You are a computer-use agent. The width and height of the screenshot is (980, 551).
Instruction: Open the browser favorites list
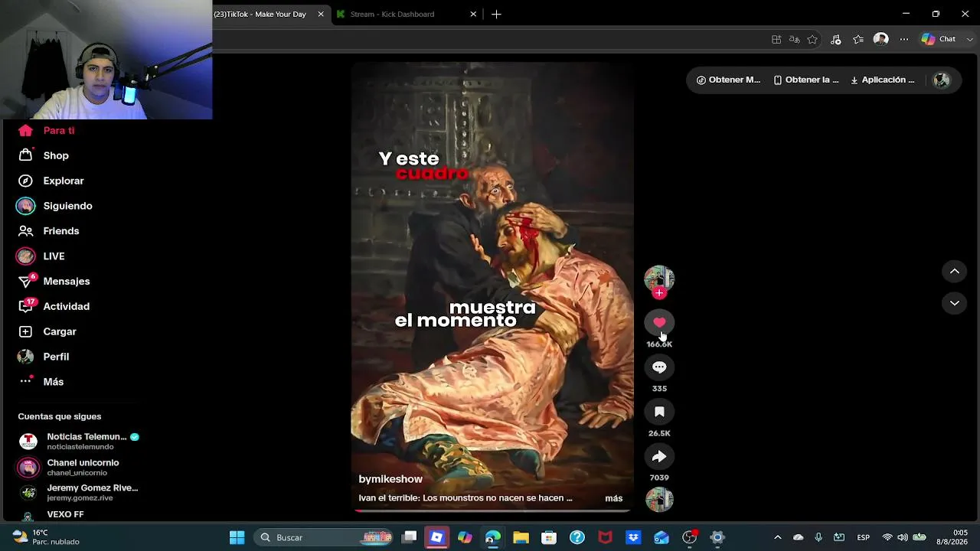(x=858, y=39)
